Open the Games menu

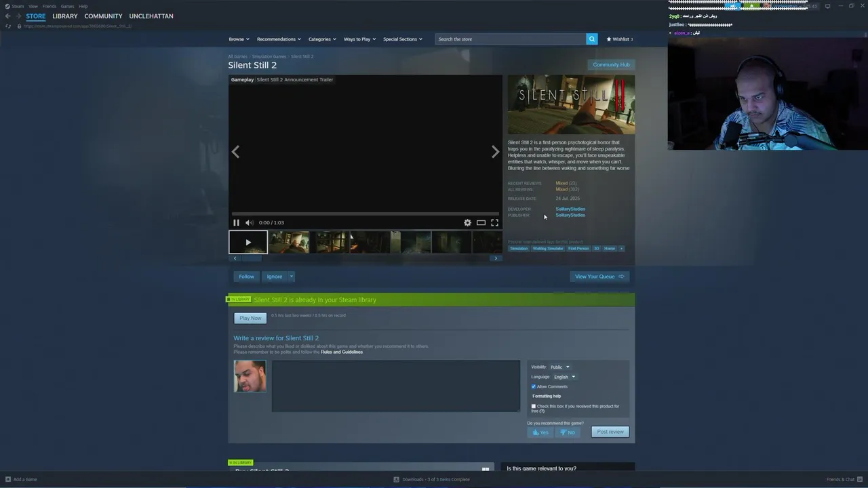tap(67, 6)
